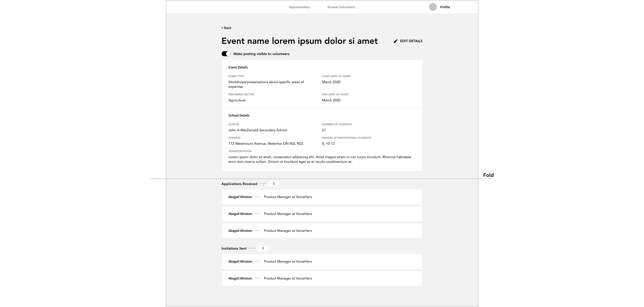644x307 pixels.
Task: Click the pencil edit icon
Action: coord(396,41)
